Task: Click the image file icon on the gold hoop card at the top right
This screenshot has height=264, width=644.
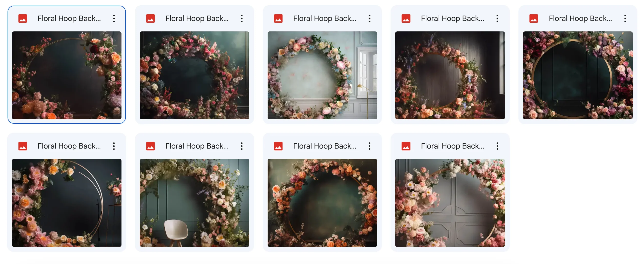Action: [x=534, y=19]
